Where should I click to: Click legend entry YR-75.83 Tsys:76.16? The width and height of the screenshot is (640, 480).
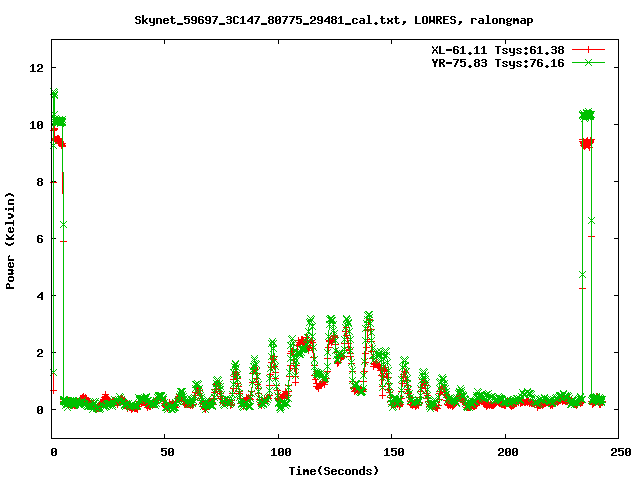coord(498,63)
